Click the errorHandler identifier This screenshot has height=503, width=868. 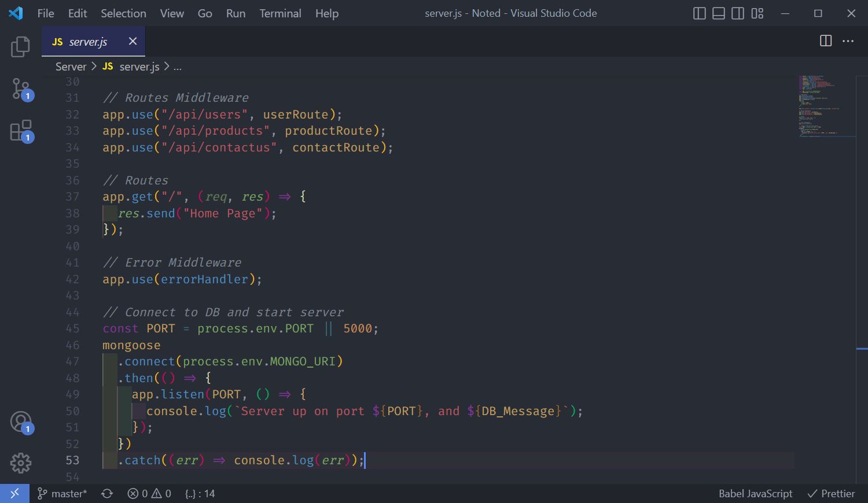[204, 279]
